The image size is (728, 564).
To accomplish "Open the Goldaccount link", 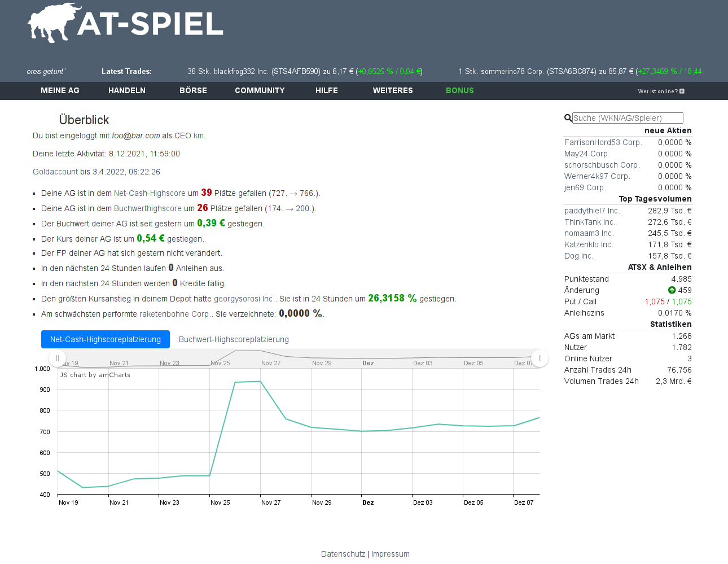I will [x=55, y=172].
